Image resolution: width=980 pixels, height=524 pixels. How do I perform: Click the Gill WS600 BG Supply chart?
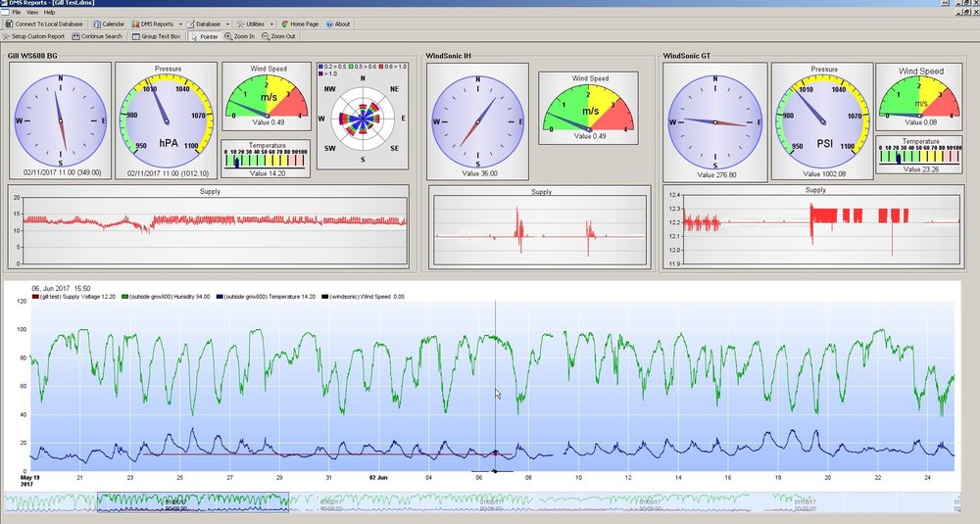(x=209, y=226)
